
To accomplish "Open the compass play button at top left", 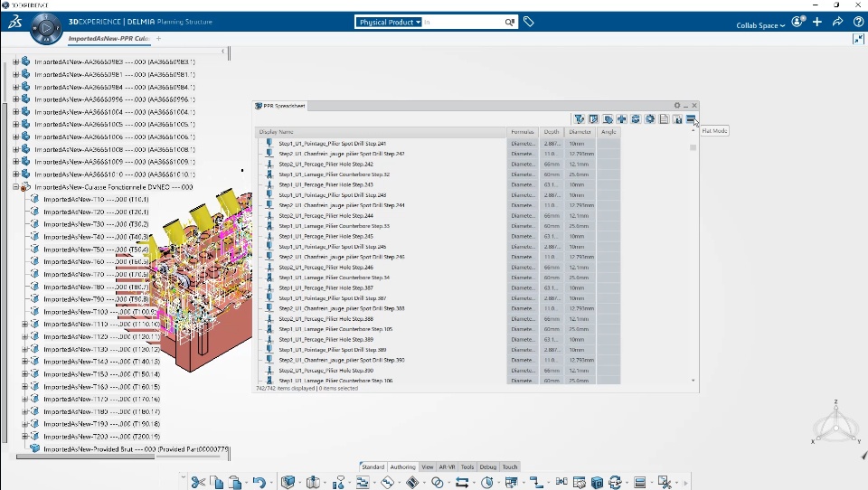I will point(45,29).
